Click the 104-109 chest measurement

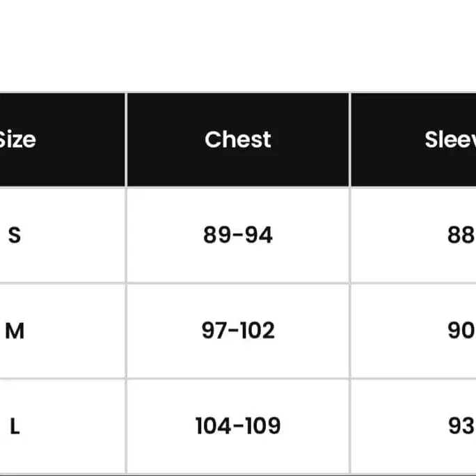238,426
